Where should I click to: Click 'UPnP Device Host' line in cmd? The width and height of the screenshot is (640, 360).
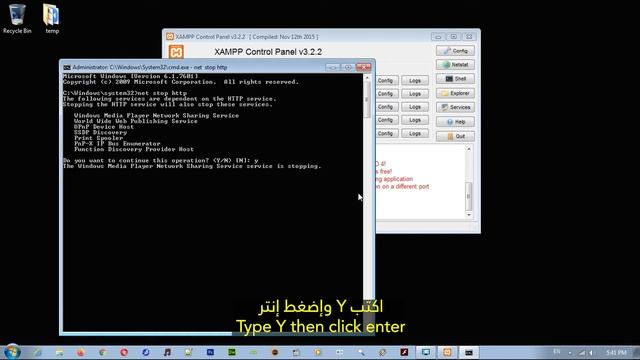click(104, 127)
